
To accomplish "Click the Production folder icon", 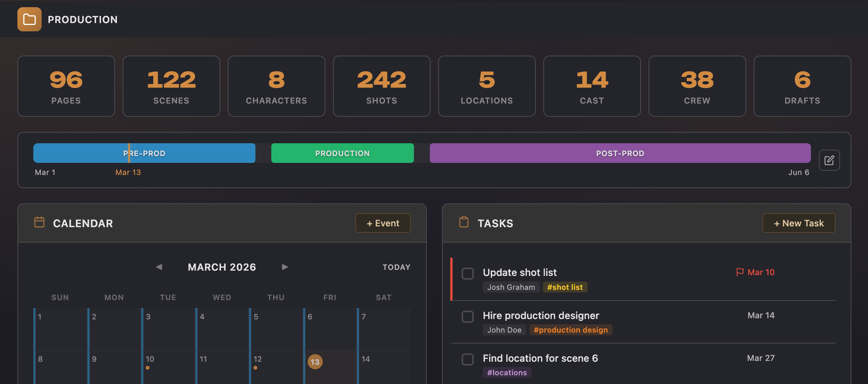I will coord(29,19).
